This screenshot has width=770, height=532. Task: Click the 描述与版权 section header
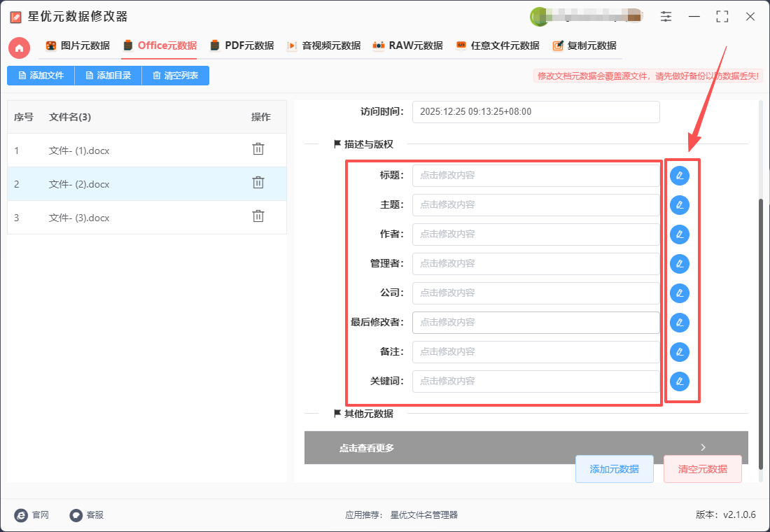(364, 144)
